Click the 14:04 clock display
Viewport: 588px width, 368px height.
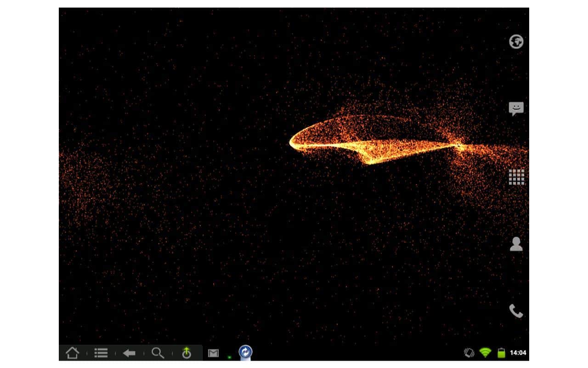point(518,353)
